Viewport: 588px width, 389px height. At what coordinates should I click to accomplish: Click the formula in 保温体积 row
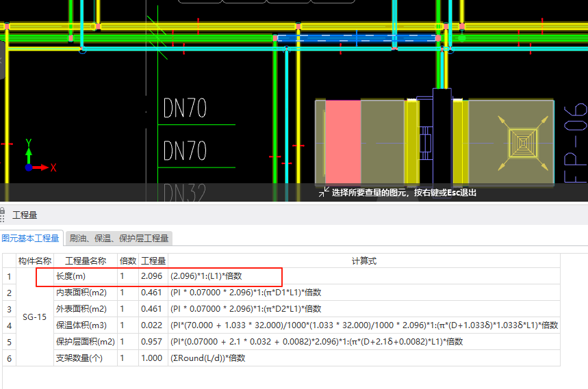click(x=364, y=325)
